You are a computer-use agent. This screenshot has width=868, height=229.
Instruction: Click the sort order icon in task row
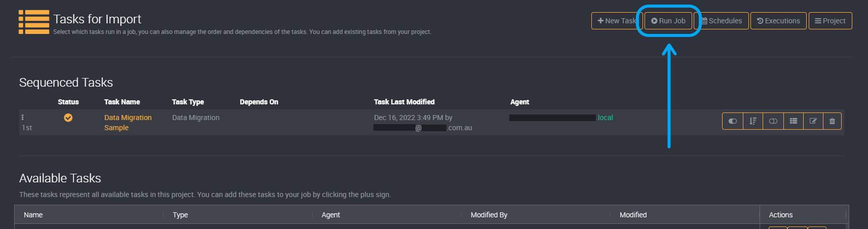pos(753,121)
